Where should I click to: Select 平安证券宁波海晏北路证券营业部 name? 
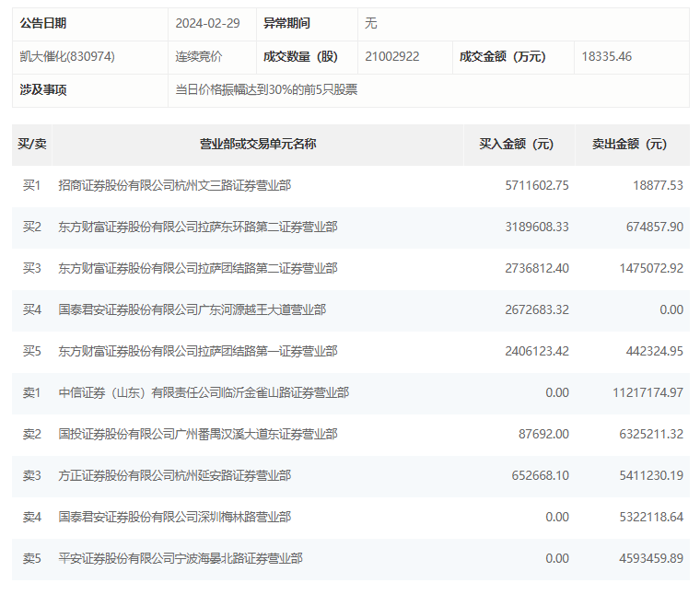click(181, 559)
